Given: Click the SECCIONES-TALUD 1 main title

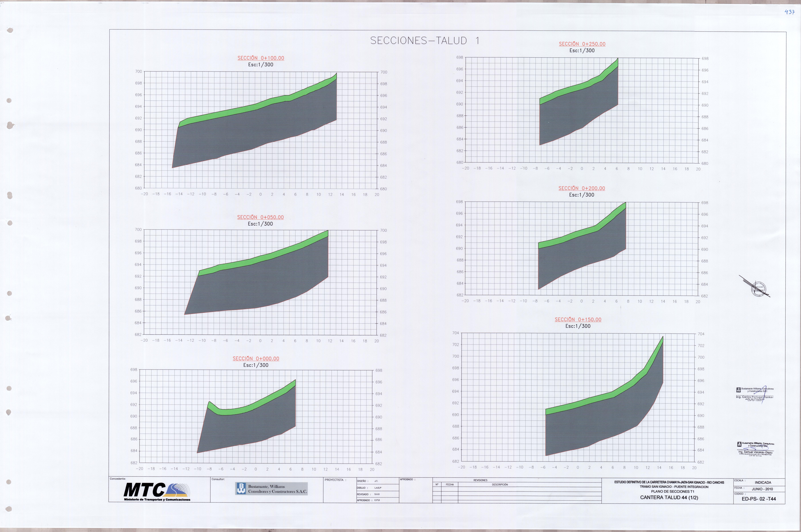Looking at the screenshot, I should [x=425, y=41].
